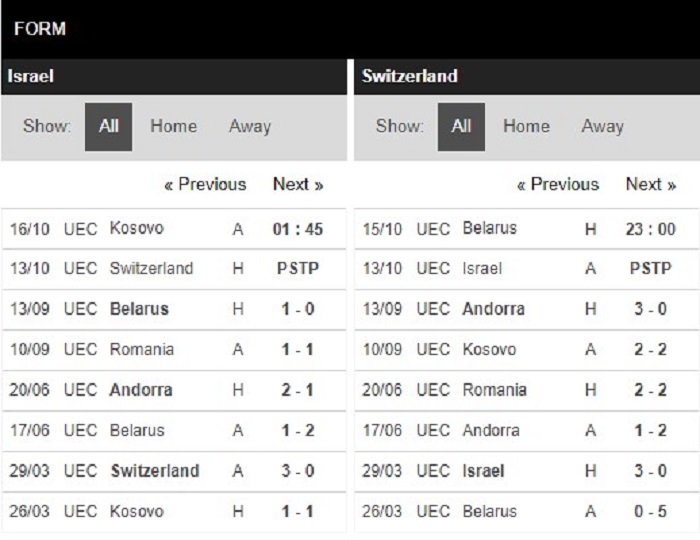Click Switzerland's 0 - 5 Belarus score
The height and width of the screenshot is (540, 700).
pos(650,511)
